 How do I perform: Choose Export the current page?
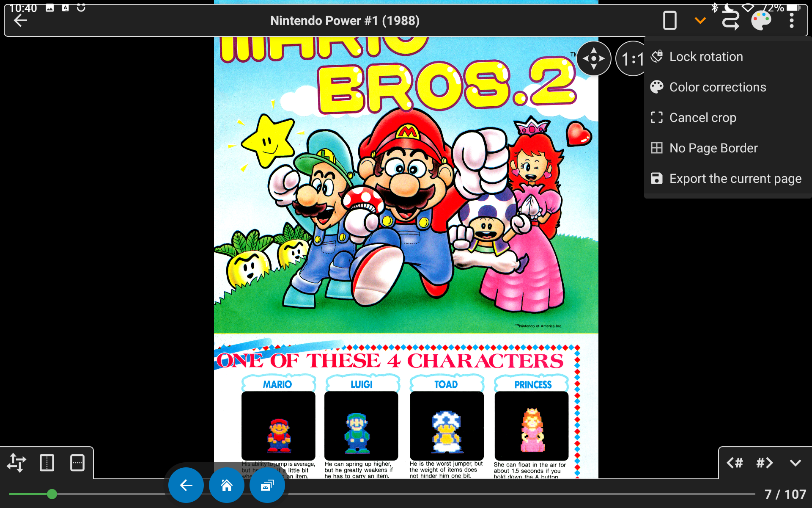tap(727, 179)
